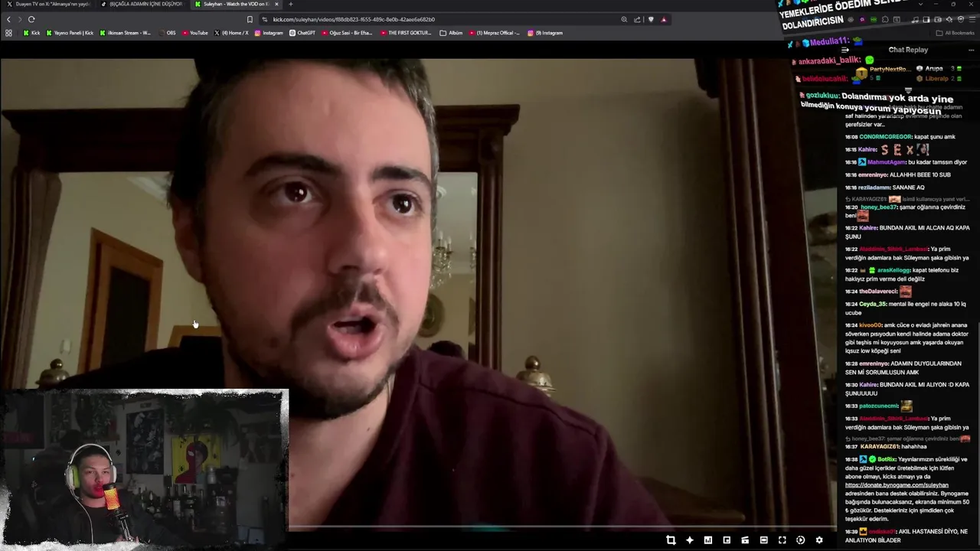Click username theDalaverecI in chat
This screenshot has height=551, width=980.
[877, 292]
